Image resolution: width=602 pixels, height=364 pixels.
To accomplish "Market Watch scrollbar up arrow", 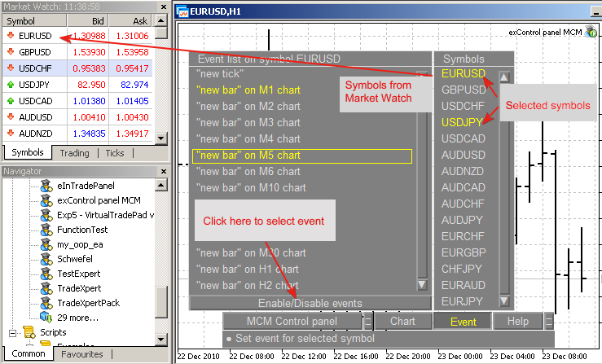I will click(161, 20).
